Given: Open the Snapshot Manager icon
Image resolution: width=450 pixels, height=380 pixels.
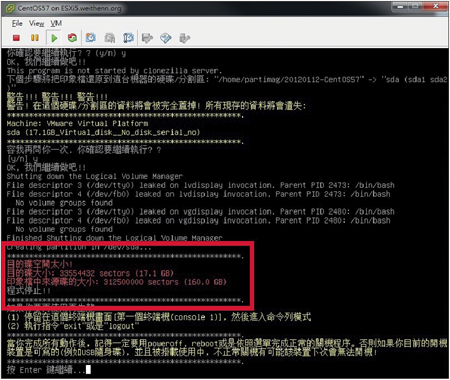Looking at the screenshot, I should pos(128,38).
